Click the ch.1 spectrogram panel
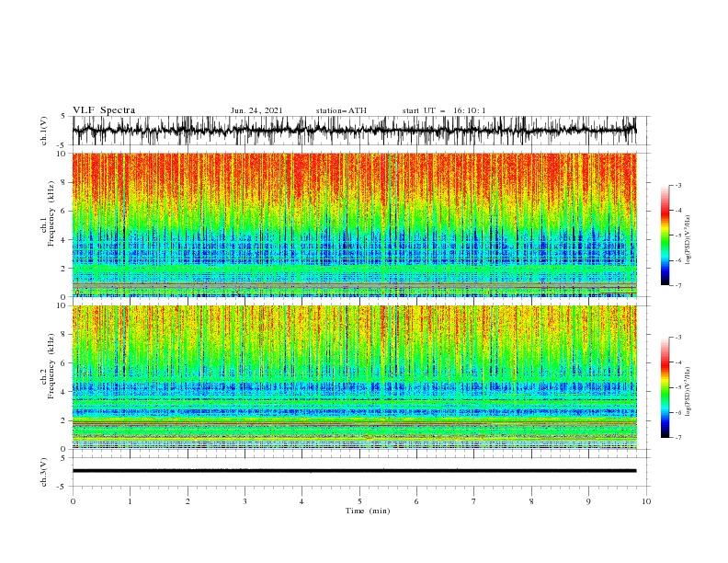Viewport: 728px width, 563px height. coord(354,224)
